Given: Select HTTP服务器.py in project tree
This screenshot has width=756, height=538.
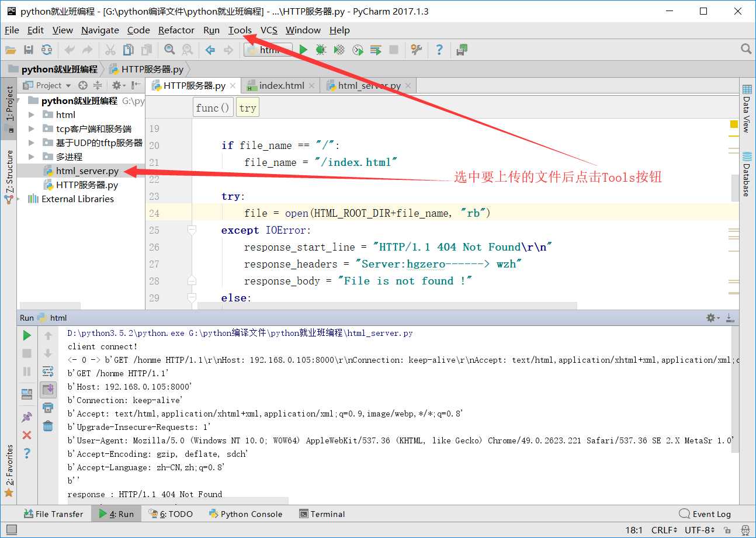Looking at the screenshot, I should tap(87, 185).
